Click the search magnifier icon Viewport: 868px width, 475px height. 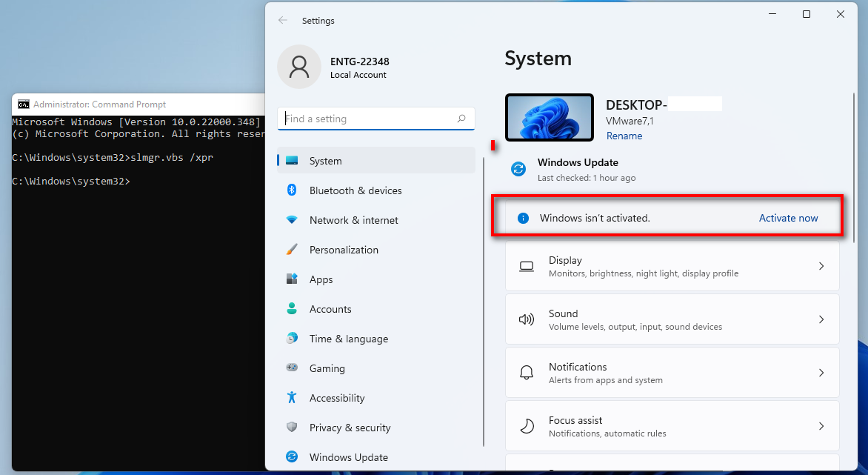[461, 119]
